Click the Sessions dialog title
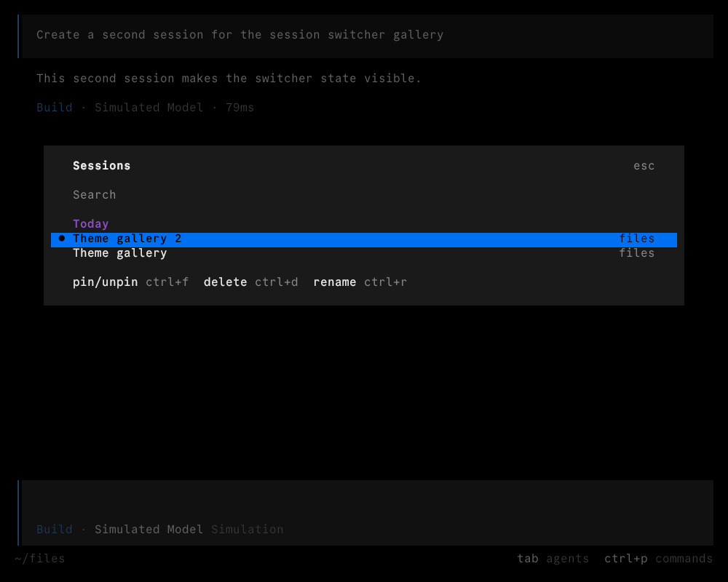This screenshot has width=728, height=582. tap(102, 166)
